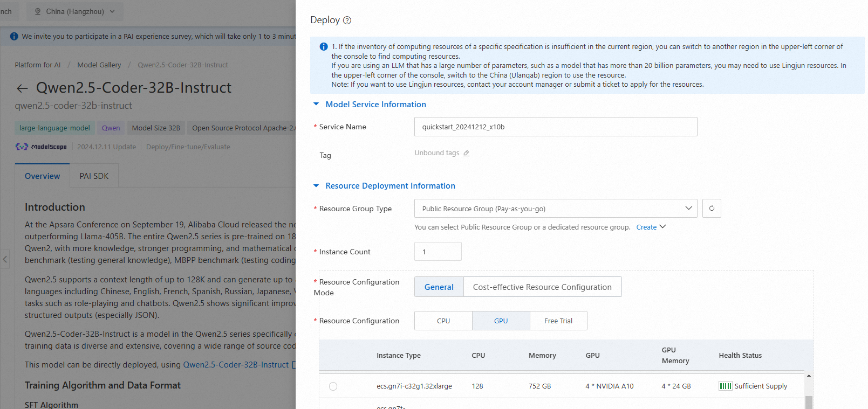Click the help icon next to Deploy
Screen dimensions: 868x409
[347, 20]
